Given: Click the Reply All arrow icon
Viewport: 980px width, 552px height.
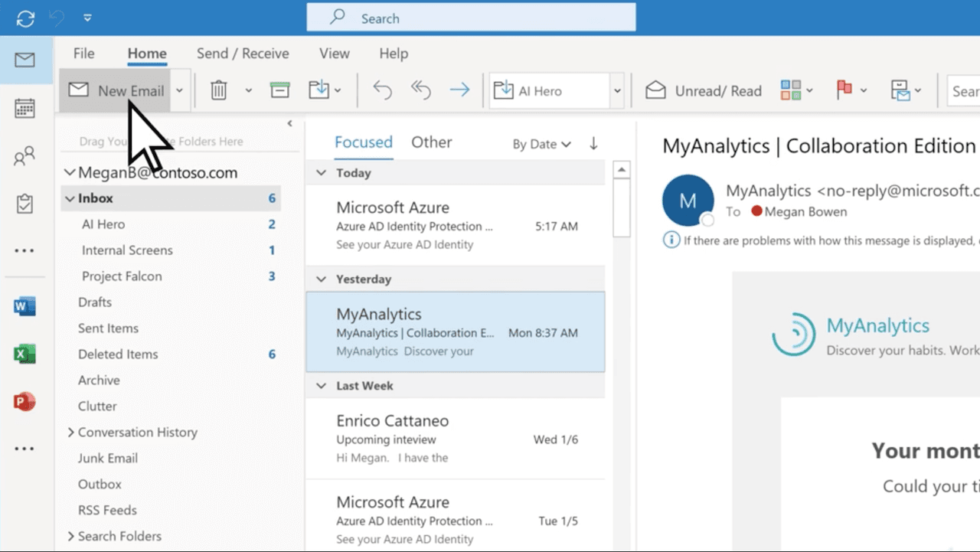Looking at the screenshot, I should click(420, 90).
